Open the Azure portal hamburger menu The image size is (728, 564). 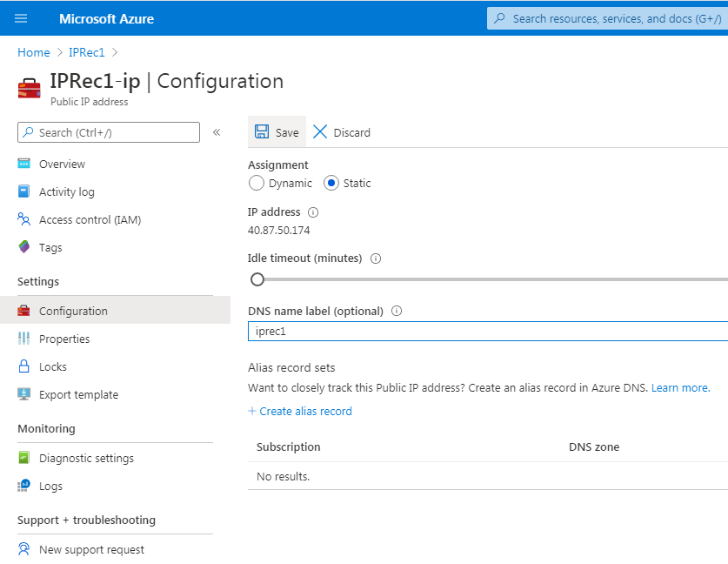(21, 17)
